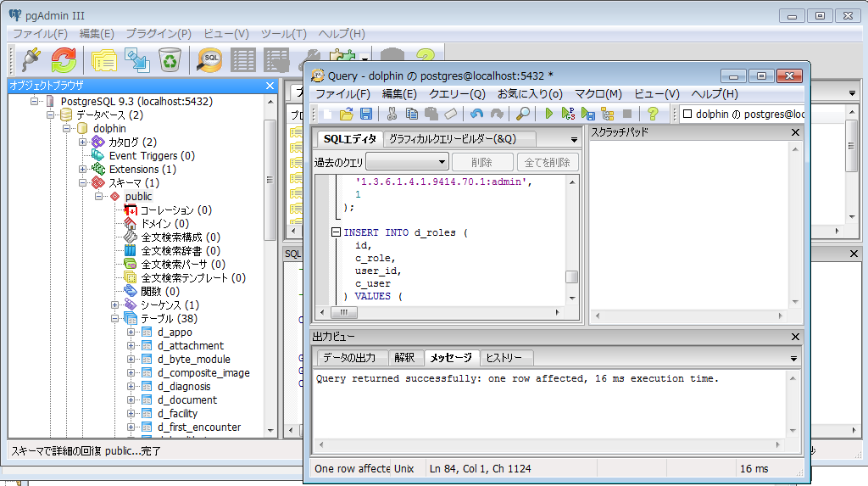Viewport: 868px width, 486px height.
Task: Click the filtered View Data icon
Action: pyautogui.click(x=276, y=60)
